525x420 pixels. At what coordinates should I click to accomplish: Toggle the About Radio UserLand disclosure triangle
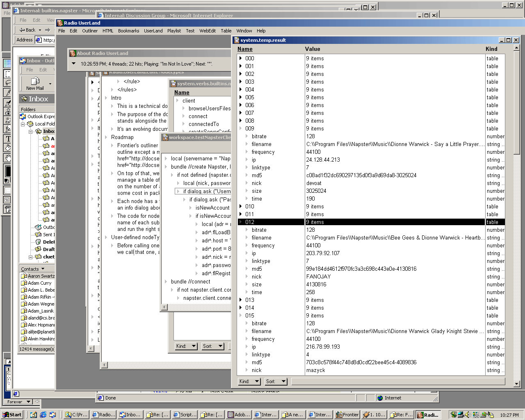(73, 64)
